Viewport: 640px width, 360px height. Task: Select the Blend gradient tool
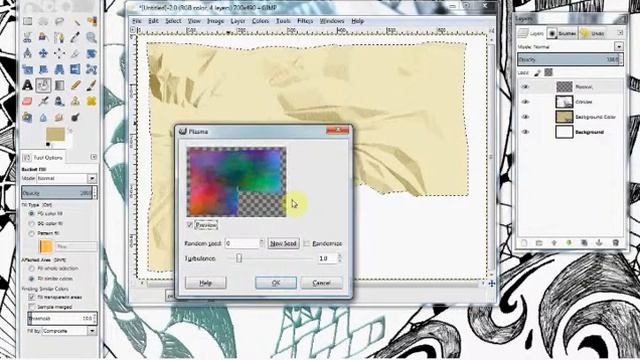(x=59, y=85)
